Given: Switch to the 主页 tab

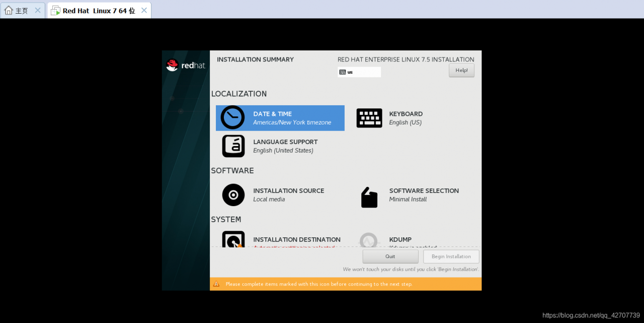Looking at the screenshot, I should (x=22, y=10).
